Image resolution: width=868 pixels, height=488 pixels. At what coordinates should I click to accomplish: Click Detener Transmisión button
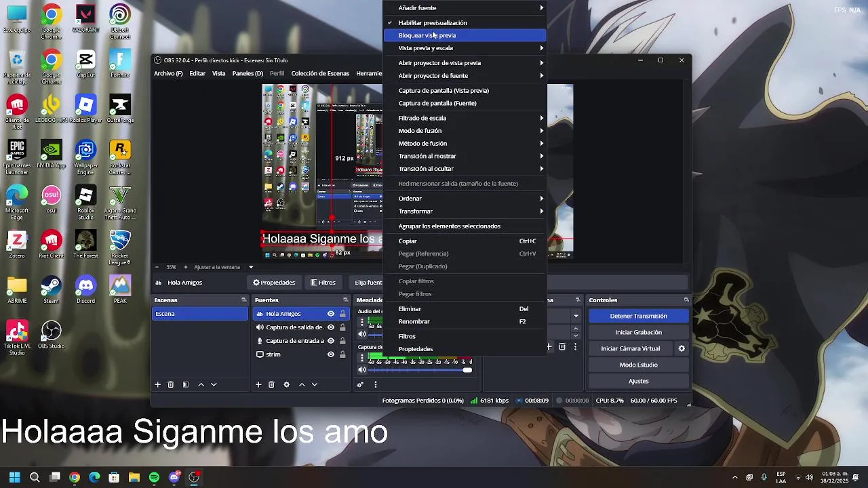coord(639,316)
